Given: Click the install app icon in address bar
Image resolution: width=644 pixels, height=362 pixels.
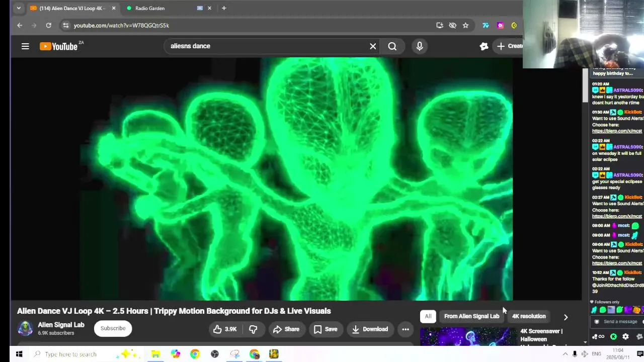Looking at the screenshot, I should (440, 25).
